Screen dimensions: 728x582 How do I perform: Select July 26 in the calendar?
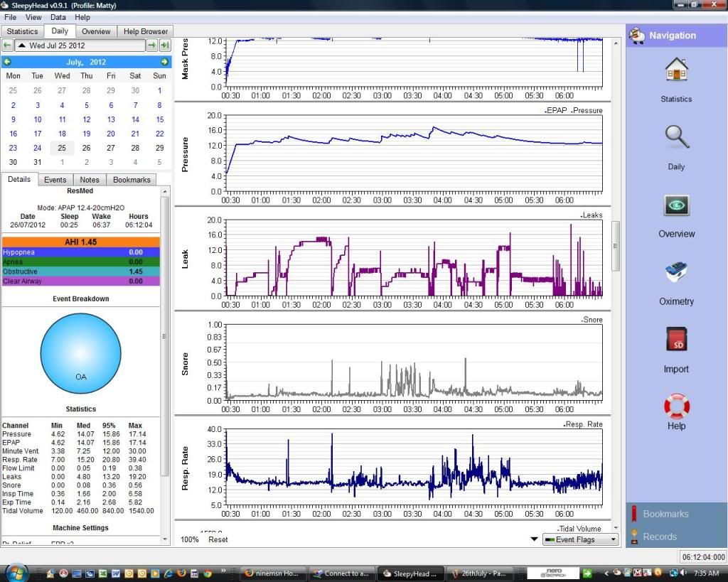tap(86, 148)
